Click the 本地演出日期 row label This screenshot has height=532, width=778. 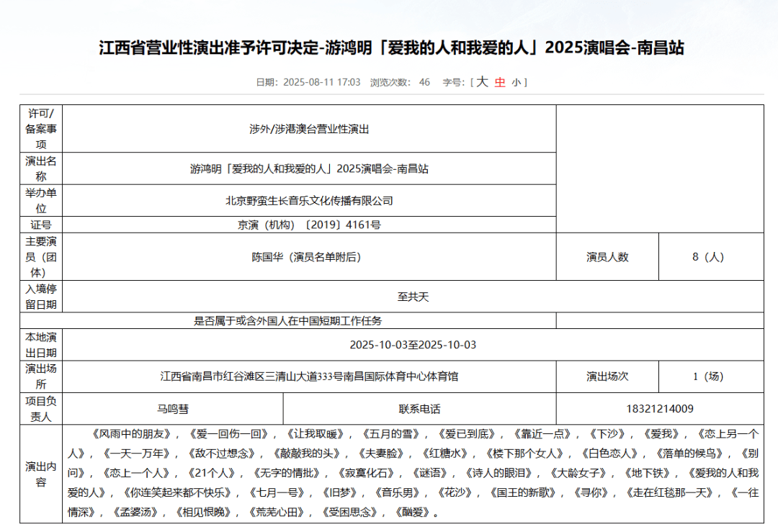click(41, 345)
